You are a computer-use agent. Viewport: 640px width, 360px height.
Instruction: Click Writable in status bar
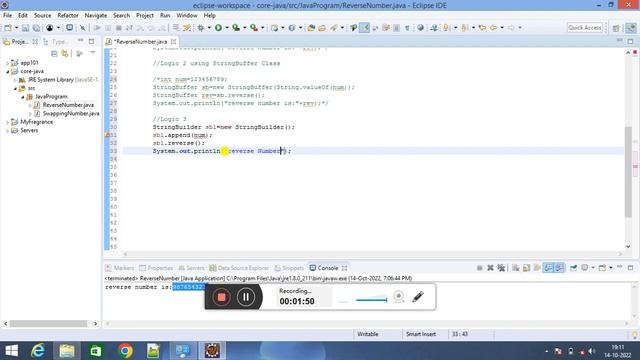click(368, 334)
